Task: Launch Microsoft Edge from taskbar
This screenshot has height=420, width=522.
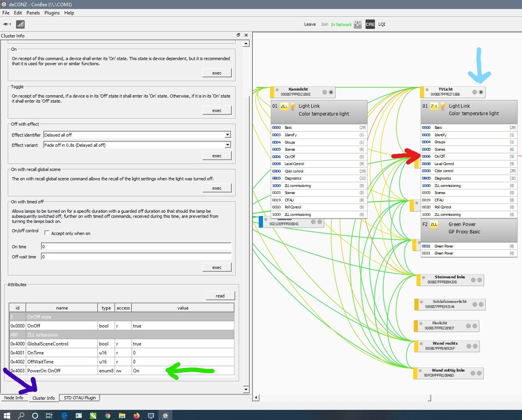Action: click(x=64, y=415)
